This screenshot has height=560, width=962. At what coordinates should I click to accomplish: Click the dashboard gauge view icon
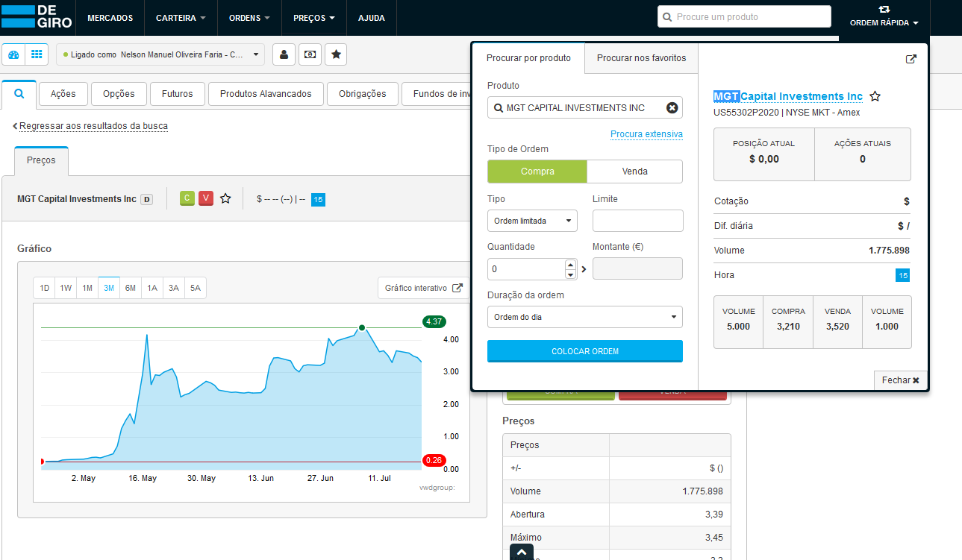13,54
